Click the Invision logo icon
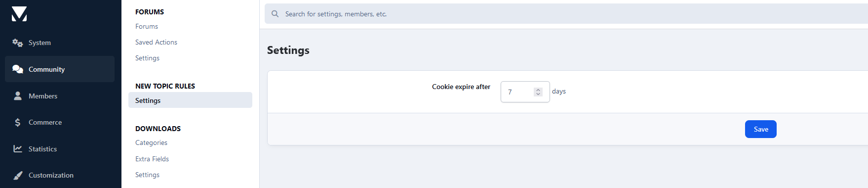Screen dimensions: 868x188 (19, 14)
